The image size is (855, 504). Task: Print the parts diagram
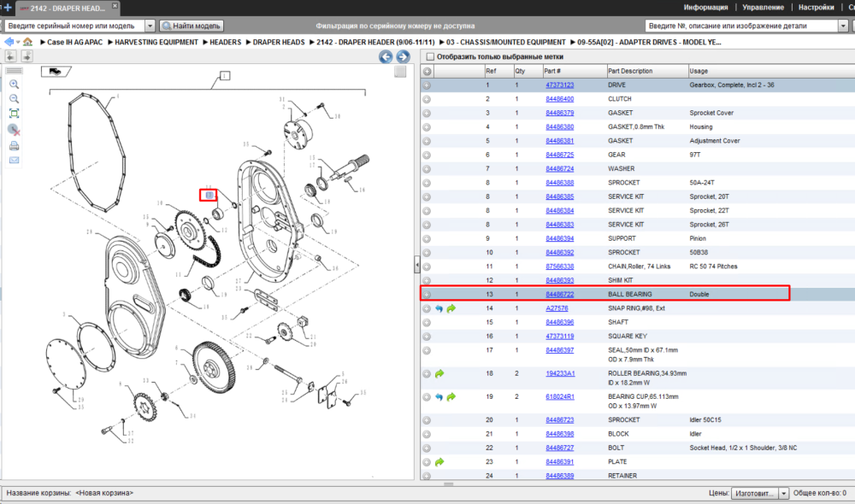coord(15,146)
